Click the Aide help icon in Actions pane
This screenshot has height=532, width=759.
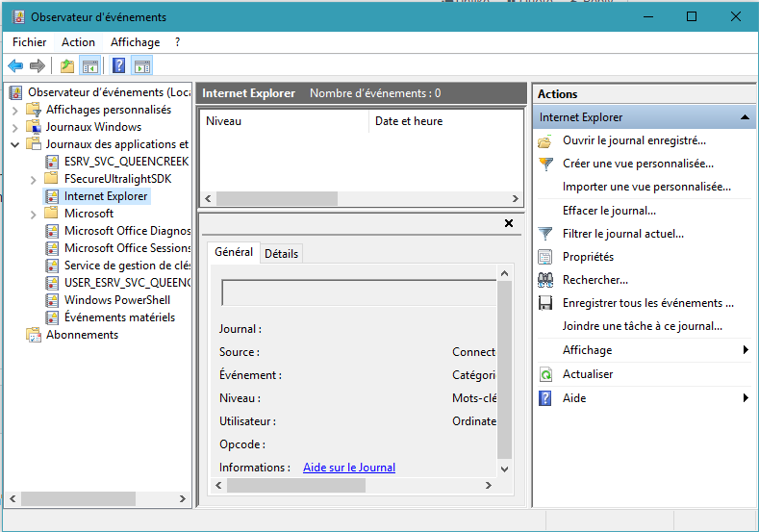pos(545,398)
